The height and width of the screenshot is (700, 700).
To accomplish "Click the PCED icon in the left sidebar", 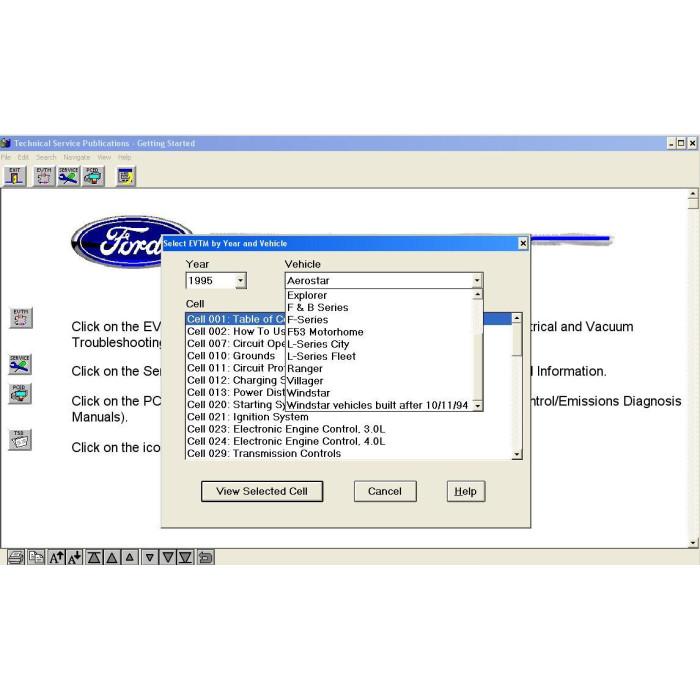I will click(x=20, y=393).
